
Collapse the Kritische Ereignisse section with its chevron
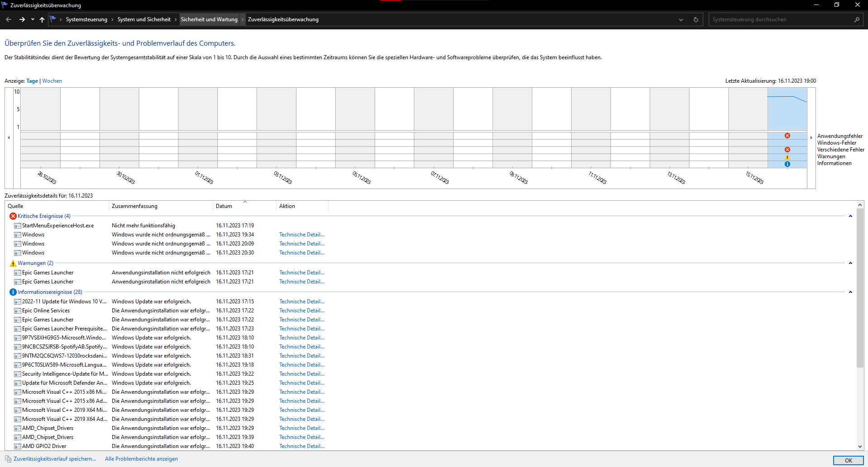(x=850, y=216)
